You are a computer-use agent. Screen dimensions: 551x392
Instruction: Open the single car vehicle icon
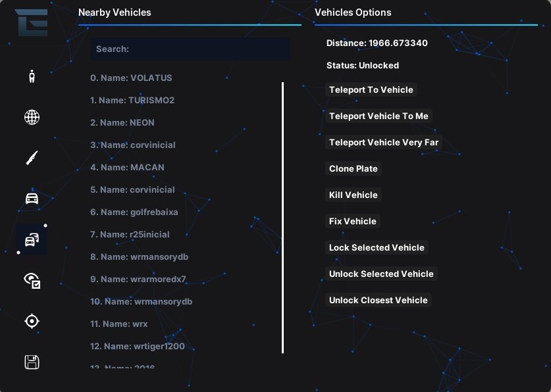tap(32, 199)
